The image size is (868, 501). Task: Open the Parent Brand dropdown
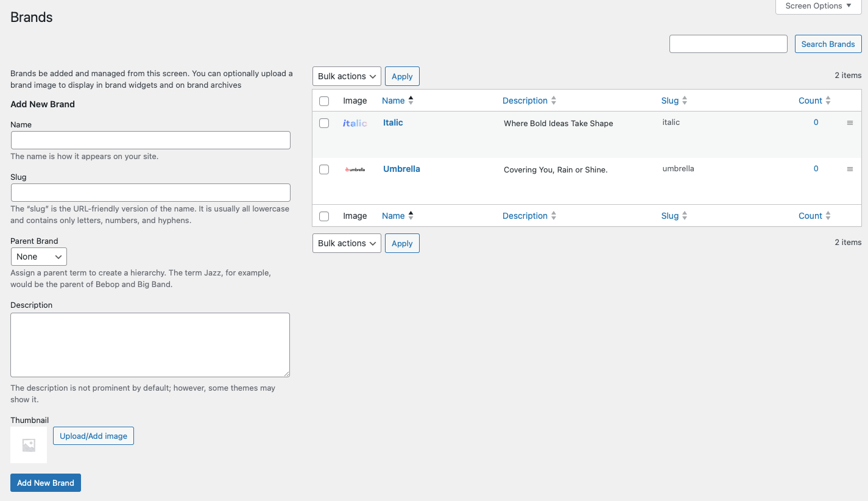pyautogui.click(x=38, y=256)
